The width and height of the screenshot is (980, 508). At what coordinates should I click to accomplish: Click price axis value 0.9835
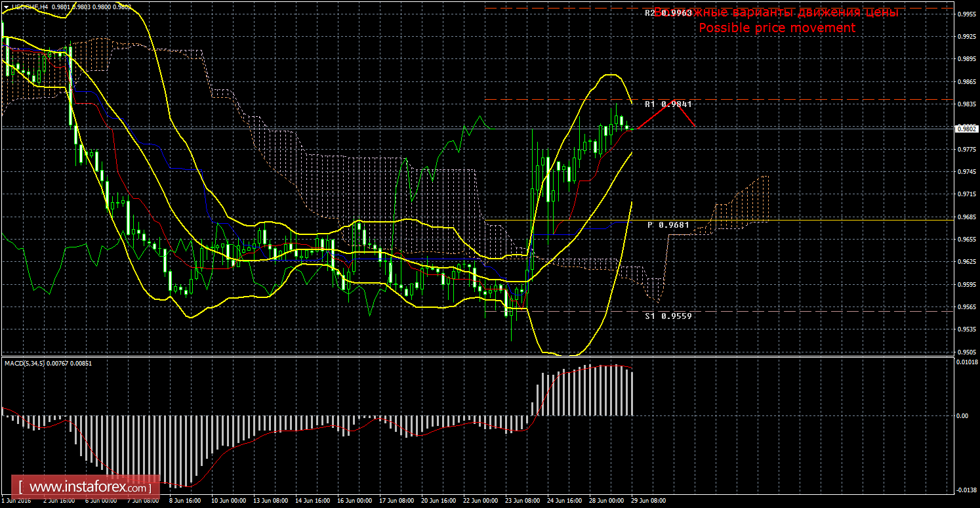966,104
